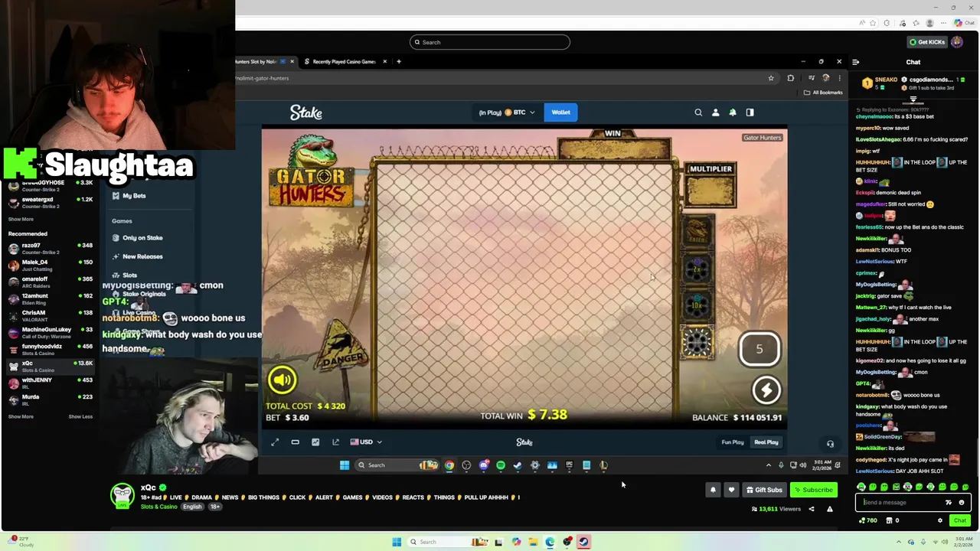Open Stake user profile icon
Screen dimensions: 980x551
point(715,112)
